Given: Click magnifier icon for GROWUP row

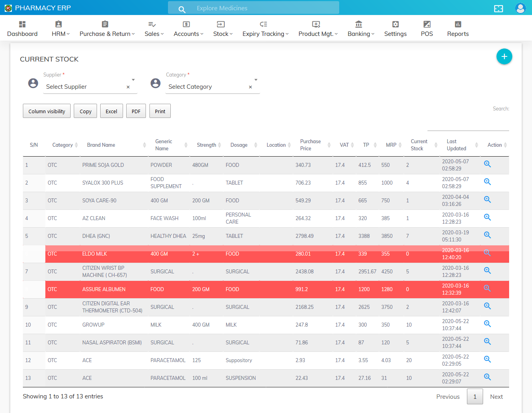Looking at the screenshot, I should 487,324.
